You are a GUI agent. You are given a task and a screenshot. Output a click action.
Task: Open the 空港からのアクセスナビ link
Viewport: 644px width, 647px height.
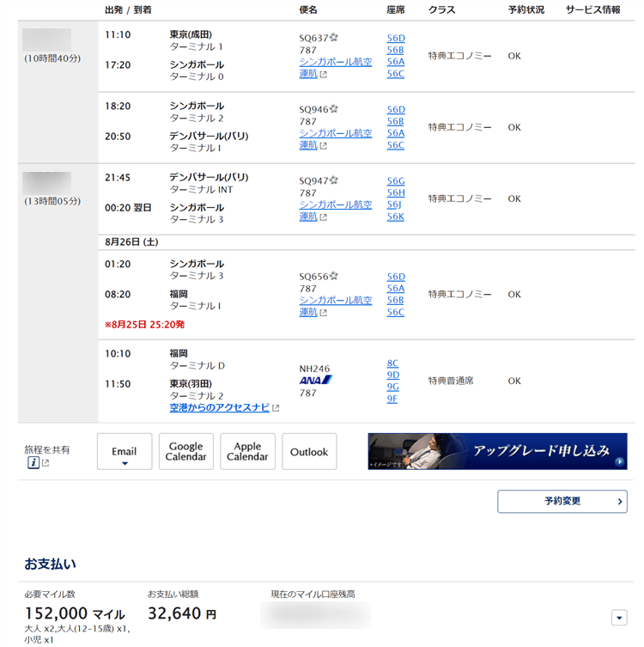pos(219,407)
